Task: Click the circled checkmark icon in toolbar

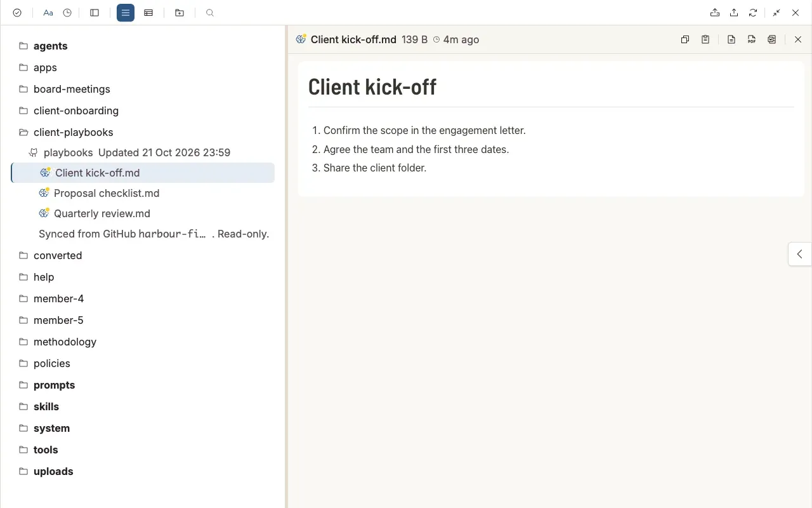Action: point(17,13)
